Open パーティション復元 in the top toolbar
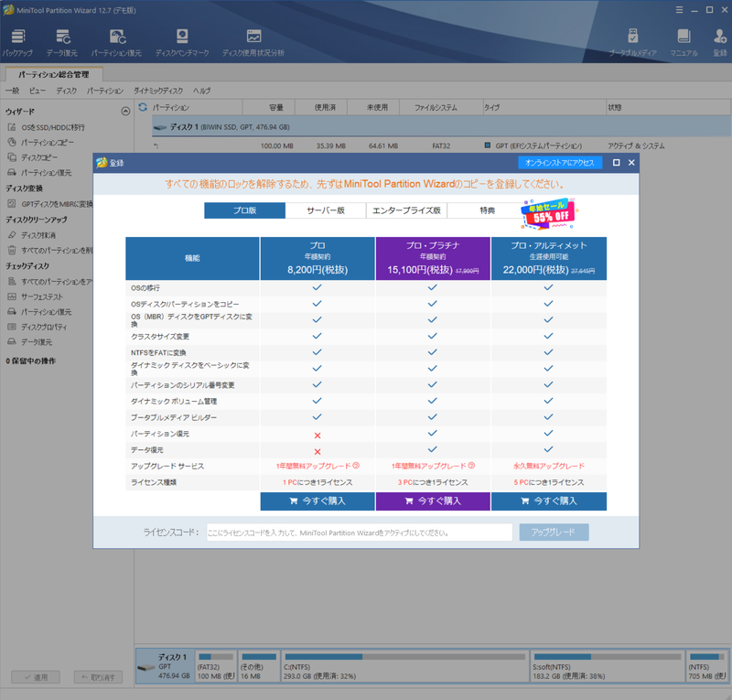732x700 pixels. tap(116, 42)
